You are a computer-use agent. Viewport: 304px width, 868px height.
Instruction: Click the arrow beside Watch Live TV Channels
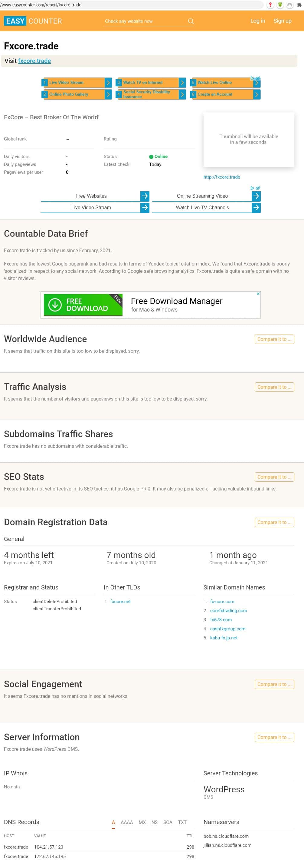(256, 208)
